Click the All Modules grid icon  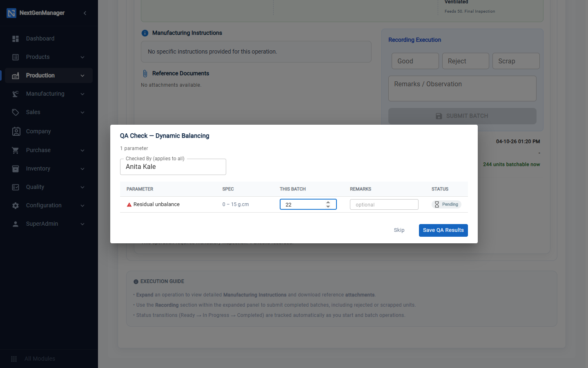[x=14, y=359]
